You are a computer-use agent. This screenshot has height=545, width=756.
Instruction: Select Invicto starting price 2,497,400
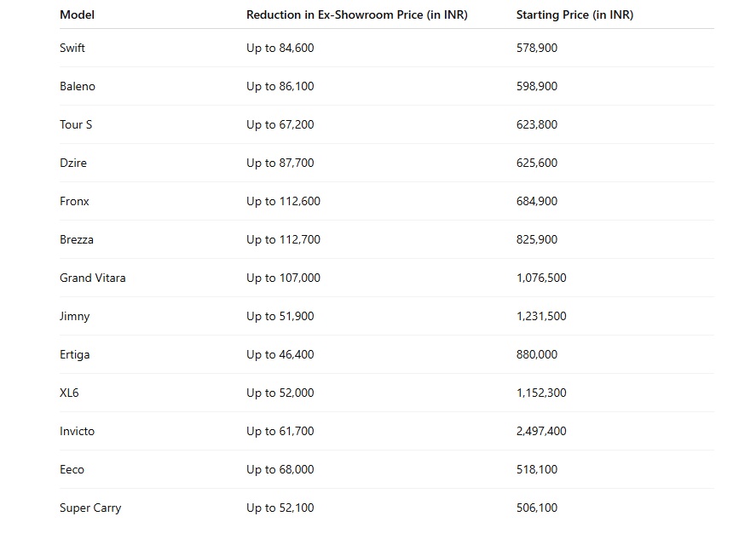click(541, 431)
